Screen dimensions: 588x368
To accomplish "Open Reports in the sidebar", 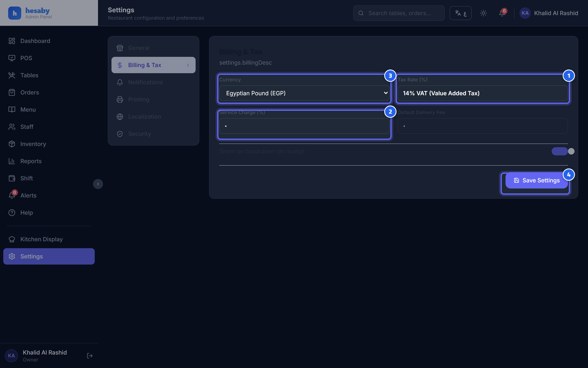I will (x=49, y=161).
